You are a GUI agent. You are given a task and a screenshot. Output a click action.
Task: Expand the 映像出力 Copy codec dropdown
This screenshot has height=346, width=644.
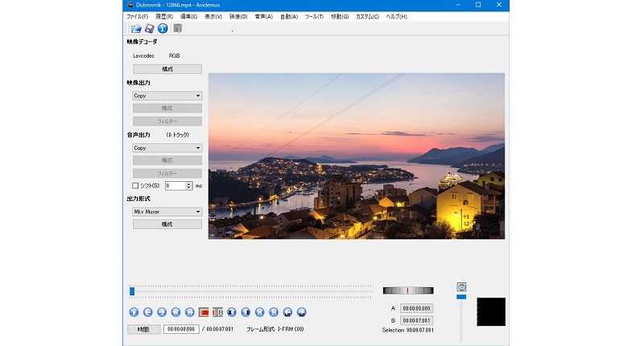[167, 95]
